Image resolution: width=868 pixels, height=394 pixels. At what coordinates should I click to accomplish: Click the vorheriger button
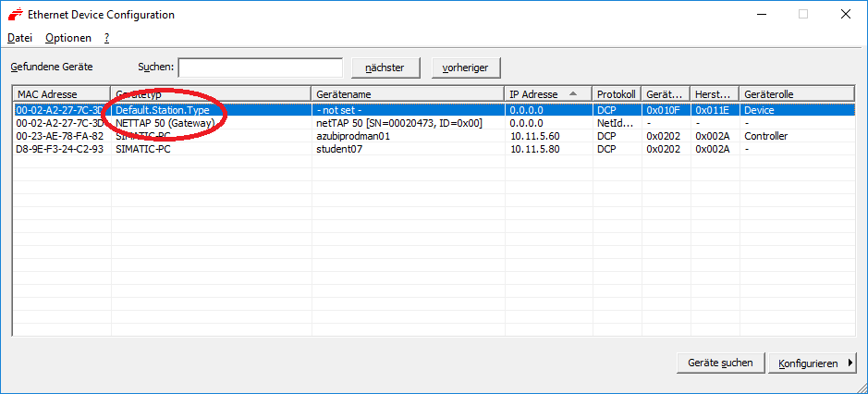point(466,68)
